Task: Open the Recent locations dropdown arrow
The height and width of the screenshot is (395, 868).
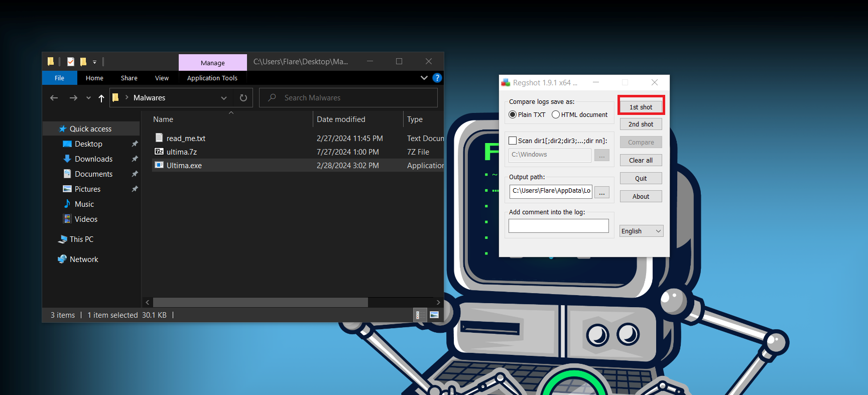Action: point(88,98)
